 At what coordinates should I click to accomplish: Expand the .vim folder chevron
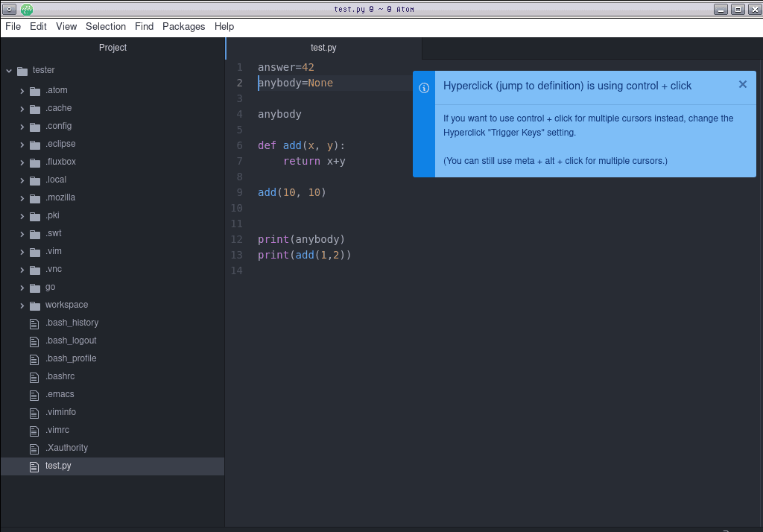coord(22,252)
